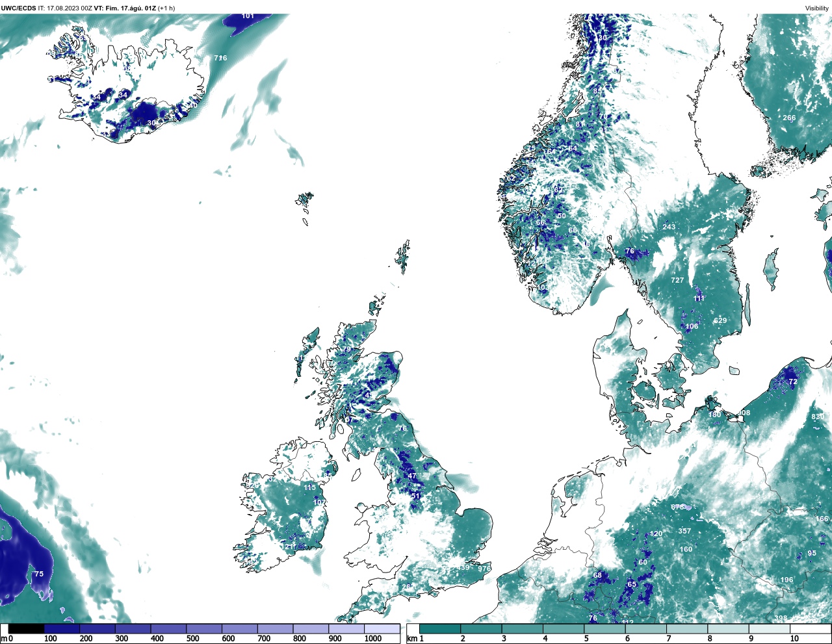Click the '716' value east of Iceland
The image size is (832, 644).
coord(220,58)
